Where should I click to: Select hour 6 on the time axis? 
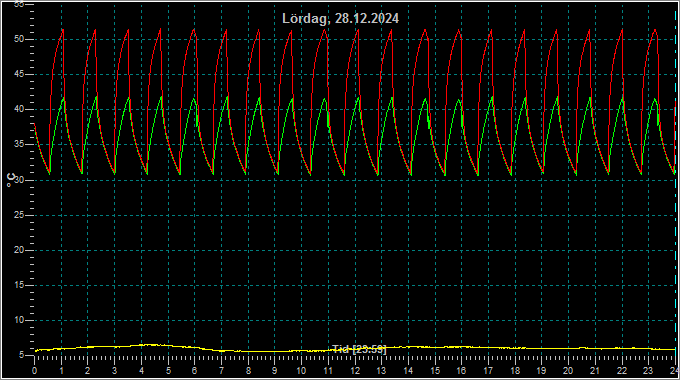tap(194, 371)
